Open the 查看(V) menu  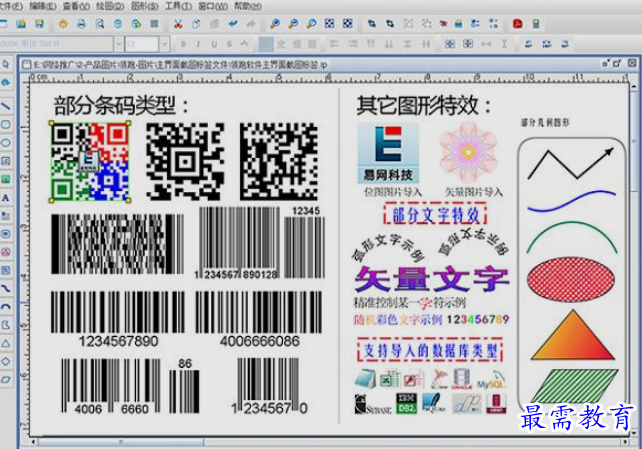coord(76,6)
